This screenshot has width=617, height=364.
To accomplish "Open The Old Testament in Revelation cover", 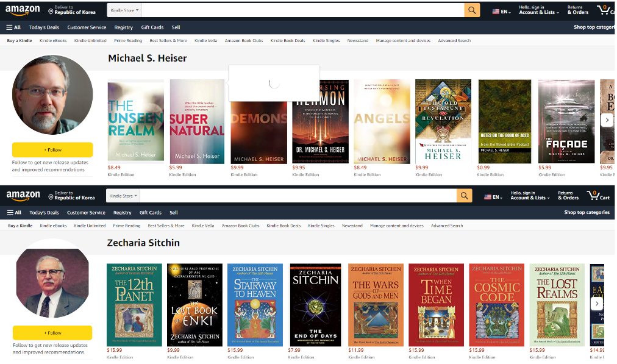I will (x=443, y=121).
